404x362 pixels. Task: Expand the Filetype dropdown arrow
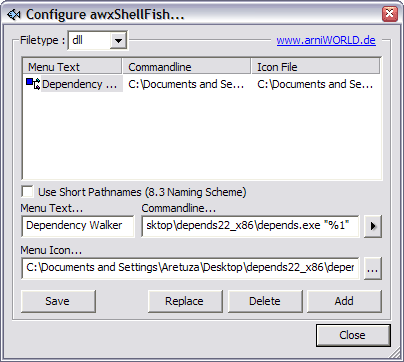[x=118, y=41]
